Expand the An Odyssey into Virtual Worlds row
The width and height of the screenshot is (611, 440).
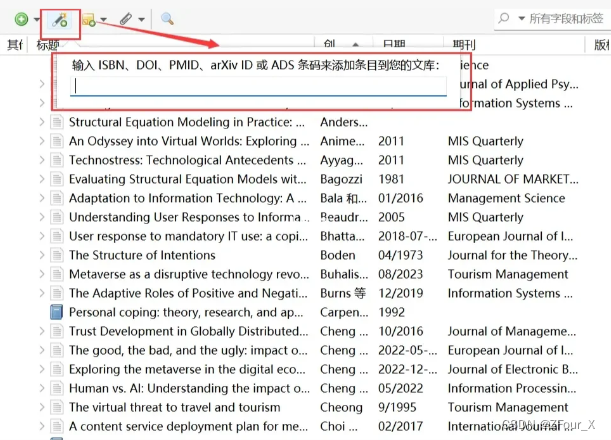[x=42, y=141]
